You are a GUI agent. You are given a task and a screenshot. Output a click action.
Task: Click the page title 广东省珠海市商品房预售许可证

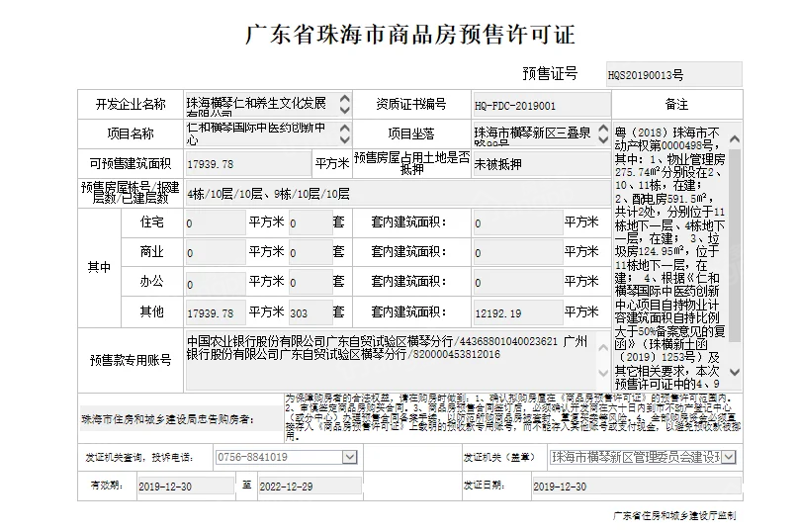(410, 35)
